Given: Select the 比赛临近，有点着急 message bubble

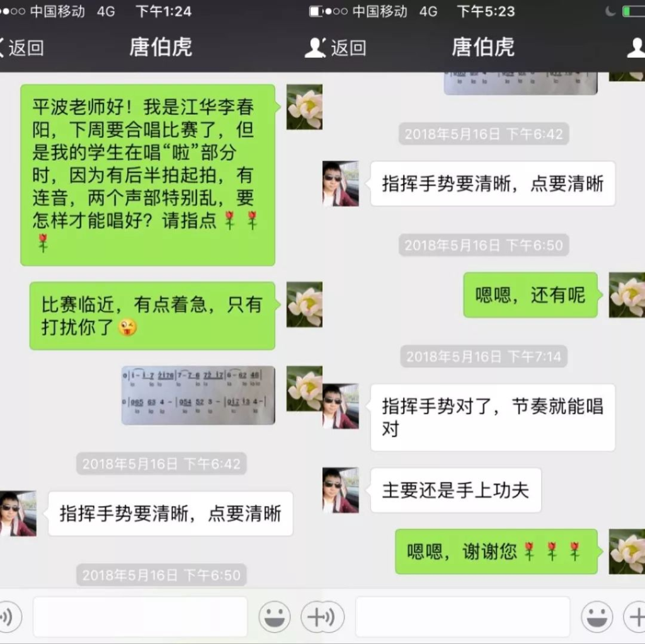Looking at the screenshot, I should click(x=152, y=316).
